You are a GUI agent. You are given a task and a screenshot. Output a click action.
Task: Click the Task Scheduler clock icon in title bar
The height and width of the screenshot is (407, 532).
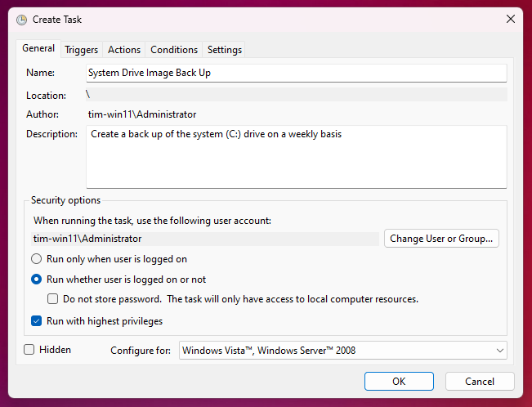21,20
